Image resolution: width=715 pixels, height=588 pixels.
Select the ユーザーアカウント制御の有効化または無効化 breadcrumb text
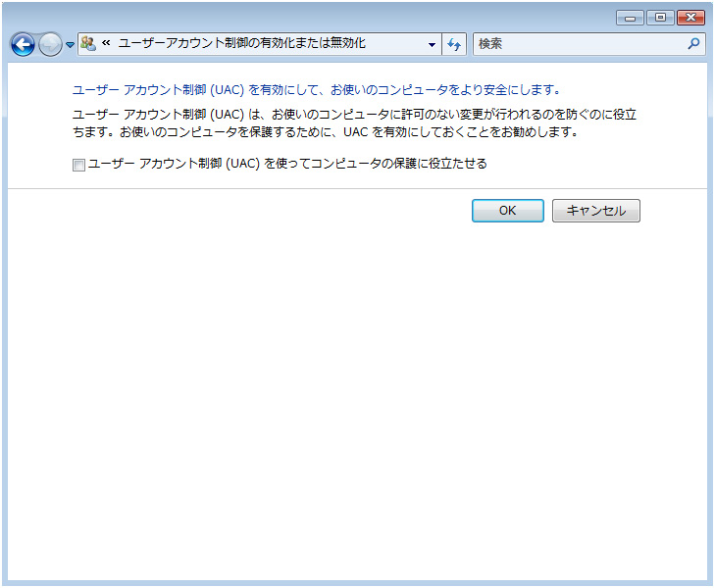tap(241, 43)
